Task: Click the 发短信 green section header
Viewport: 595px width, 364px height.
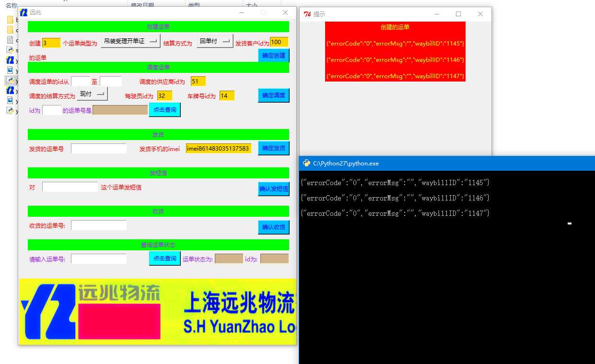Action: point(158,173)
